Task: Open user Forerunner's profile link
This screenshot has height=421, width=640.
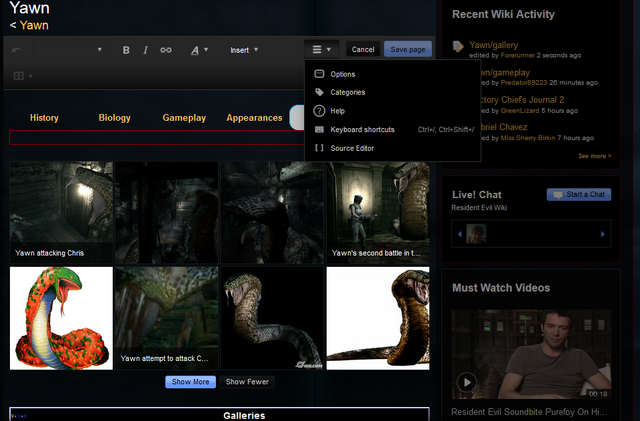Action: pos(518,55)
